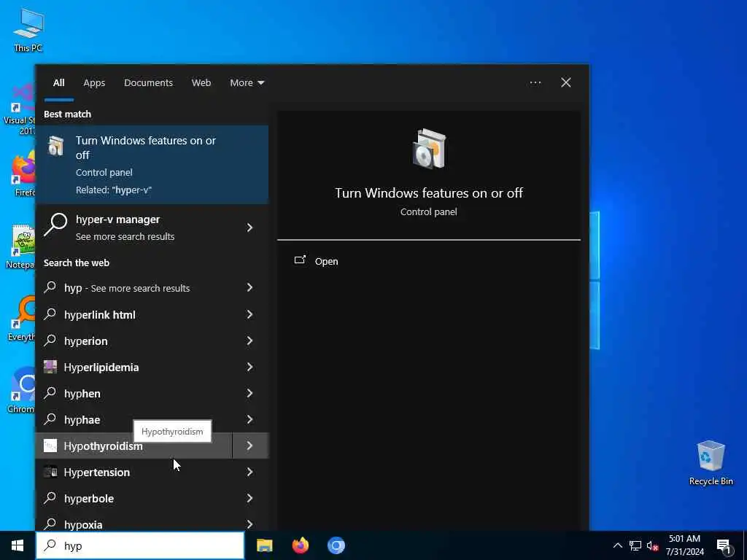Click the large Windows features icon in preview pane

pyautogui.click(x=429, y=149)
